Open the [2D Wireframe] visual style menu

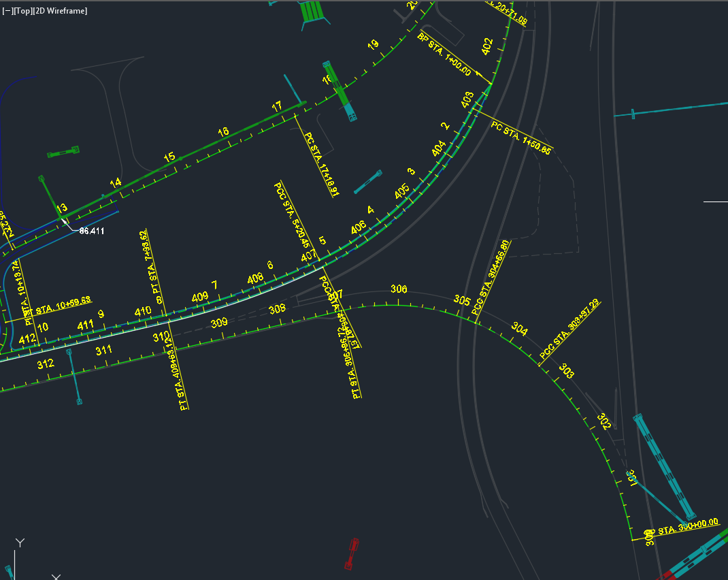pyautogui.click(x=61, y=10)
